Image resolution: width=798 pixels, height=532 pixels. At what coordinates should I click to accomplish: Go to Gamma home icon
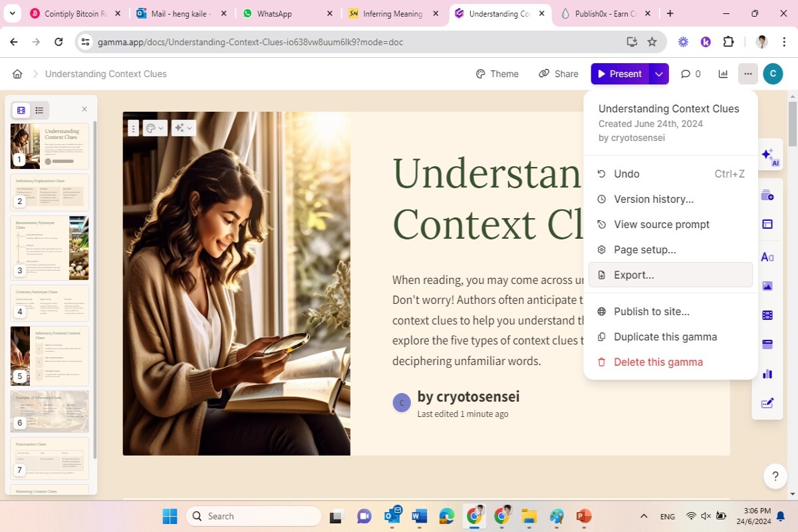tap(17, 74)
